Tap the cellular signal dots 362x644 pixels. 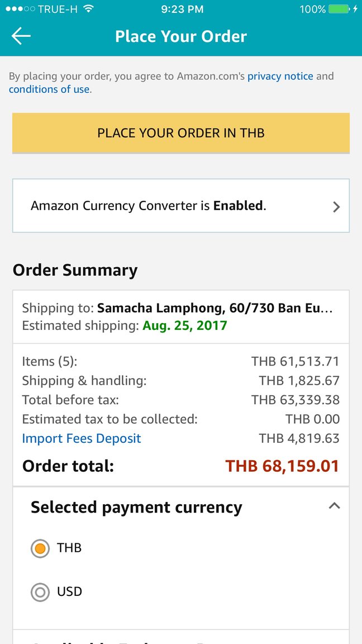click(x=20, y=9)
